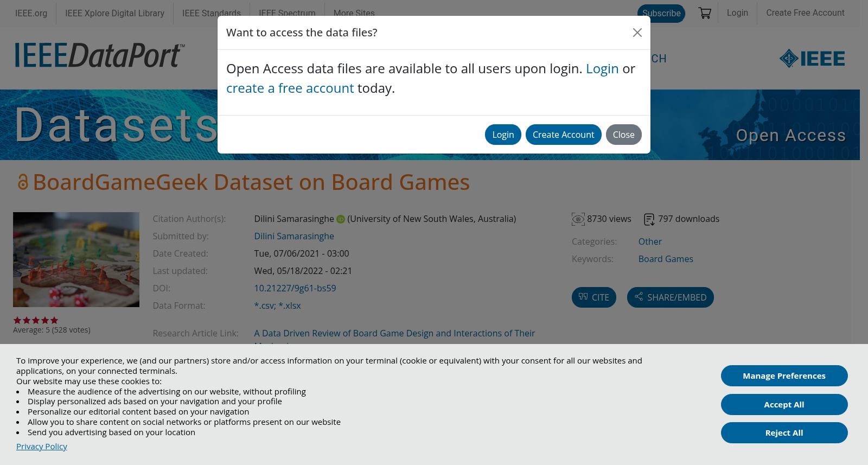Open the Other category link

650,242
